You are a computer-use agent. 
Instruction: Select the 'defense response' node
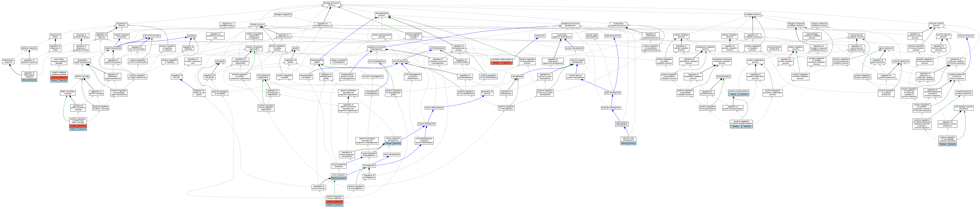(x=29, y=48)
